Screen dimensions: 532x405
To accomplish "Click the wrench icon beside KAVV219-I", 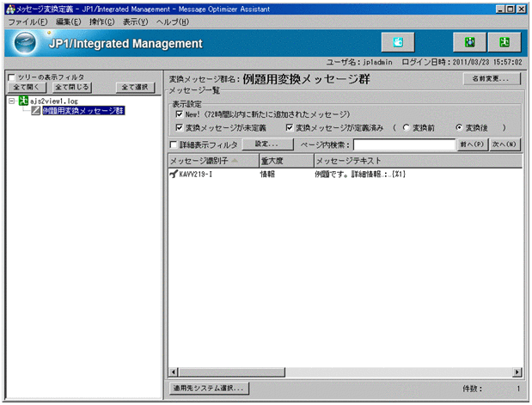I will (x=174, y=175).
